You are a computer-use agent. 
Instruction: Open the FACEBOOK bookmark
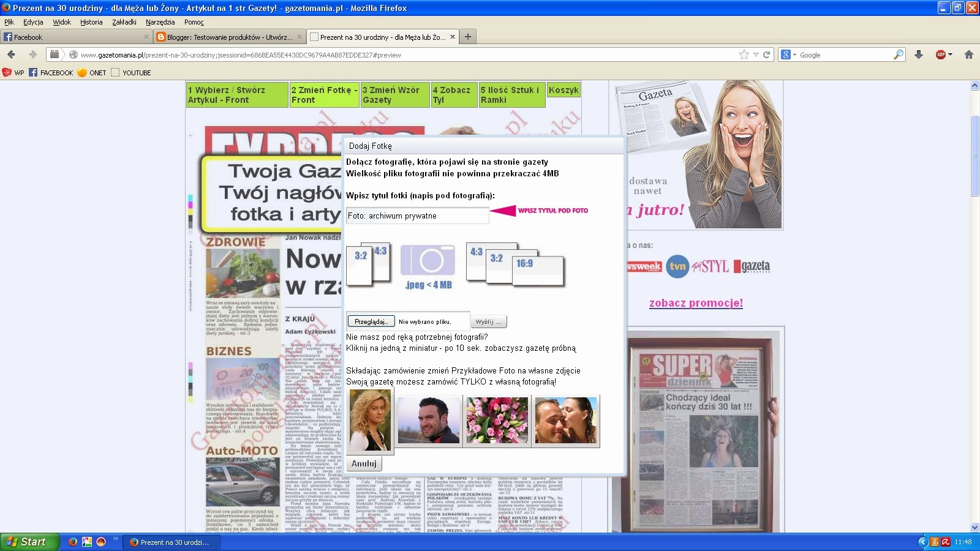click(x=51, y=72)
